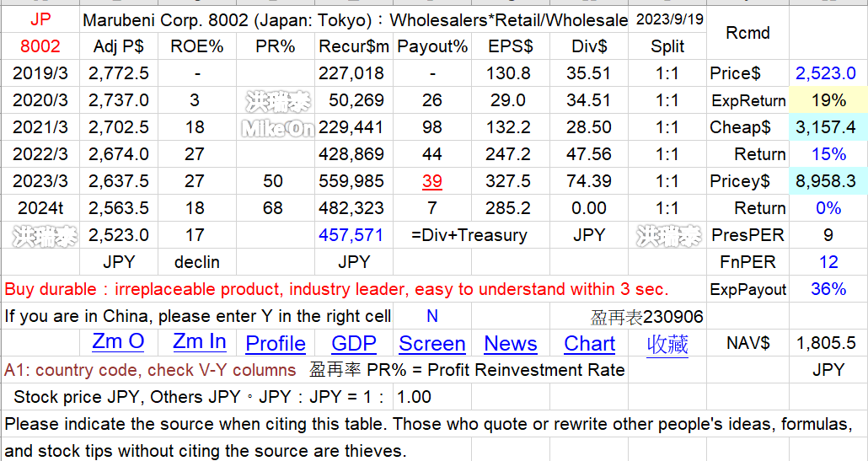The height and width of the screenshot is (461, 868).
Task: Click the ROE% column header
Action: point(197,46)
